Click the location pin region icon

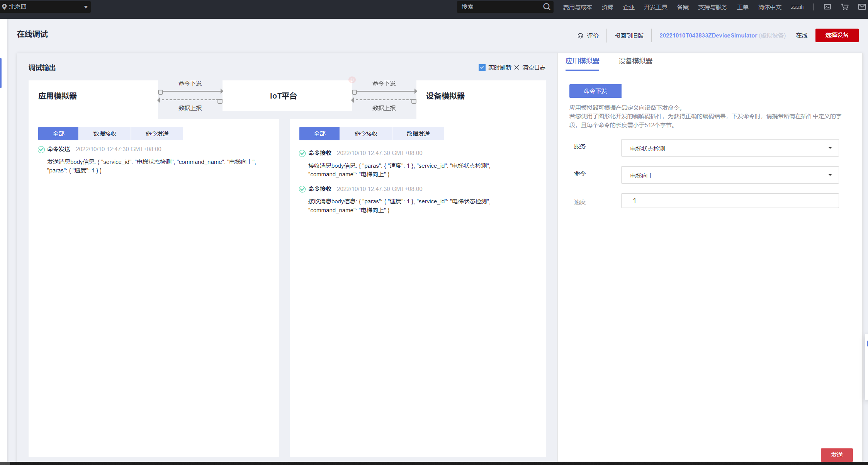click(x=4, y=7)
